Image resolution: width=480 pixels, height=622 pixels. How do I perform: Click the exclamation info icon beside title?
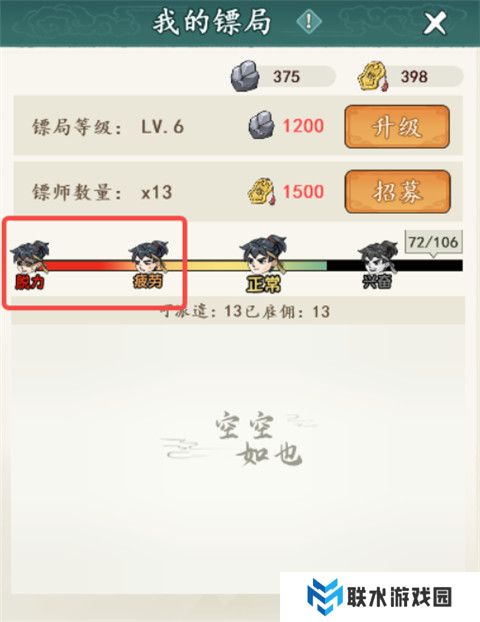[x=309, y=21]
